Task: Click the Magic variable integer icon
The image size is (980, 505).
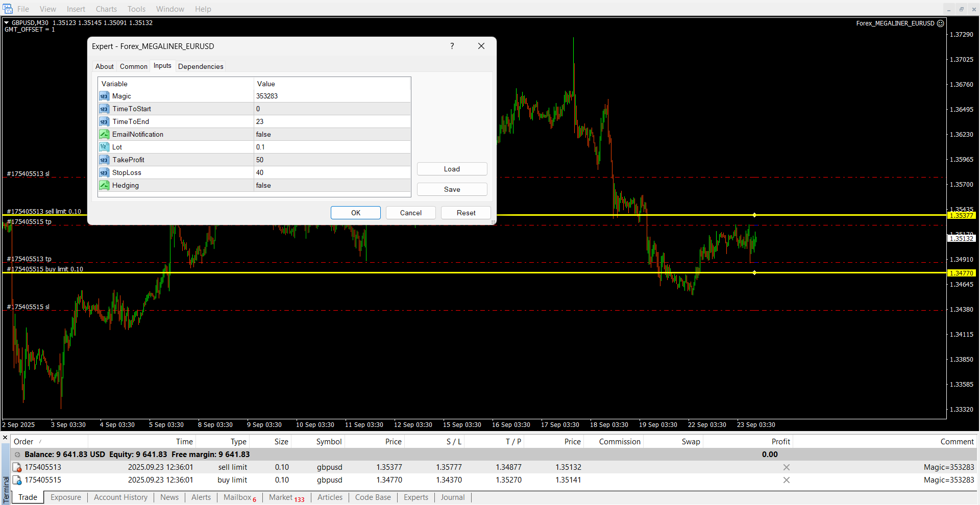Action: pos(104,96)
